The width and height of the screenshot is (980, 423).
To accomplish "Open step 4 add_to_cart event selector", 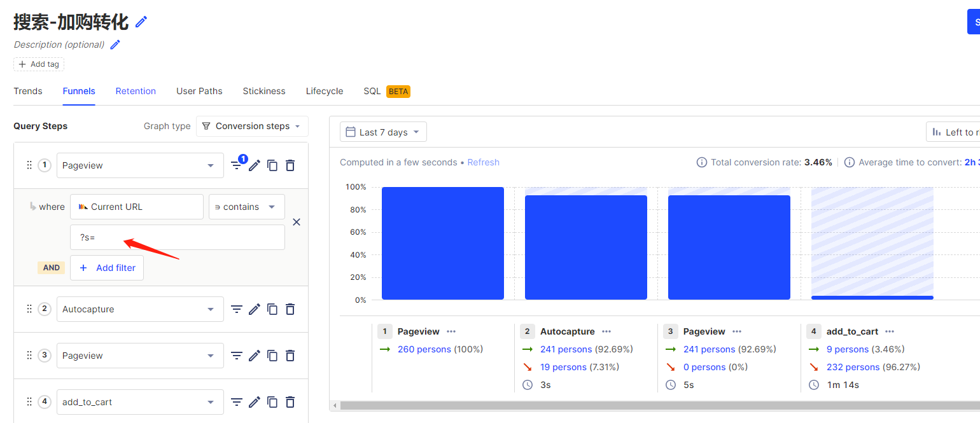I will (140, 402).
